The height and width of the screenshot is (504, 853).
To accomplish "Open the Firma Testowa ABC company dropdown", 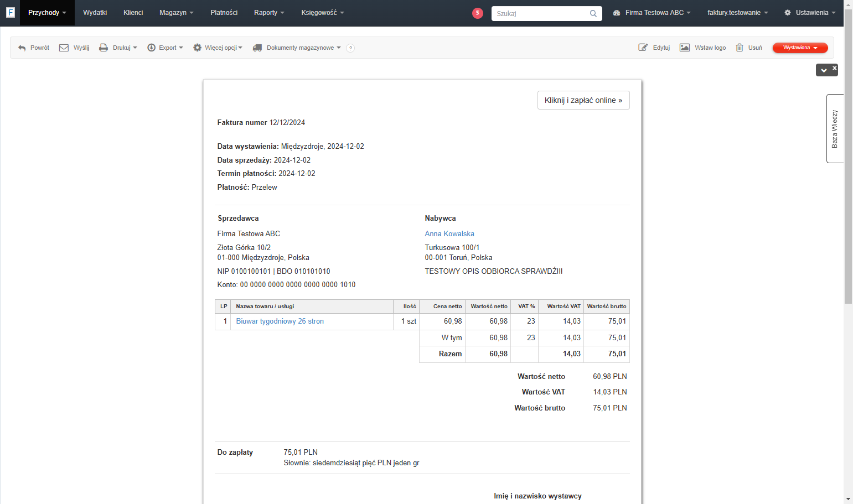I will (x=652, y=13).
